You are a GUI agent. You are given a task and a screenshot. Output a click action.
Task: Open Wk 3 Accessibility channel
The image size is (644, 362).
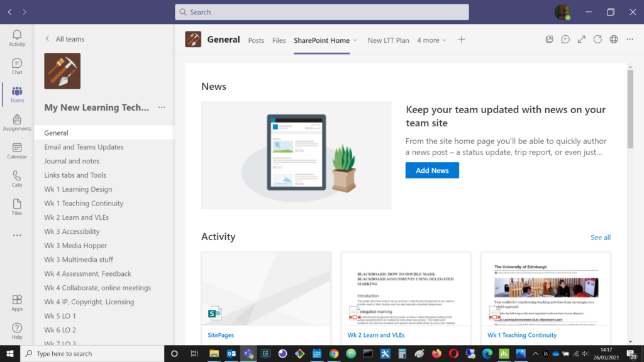click(x=105, y=231)
